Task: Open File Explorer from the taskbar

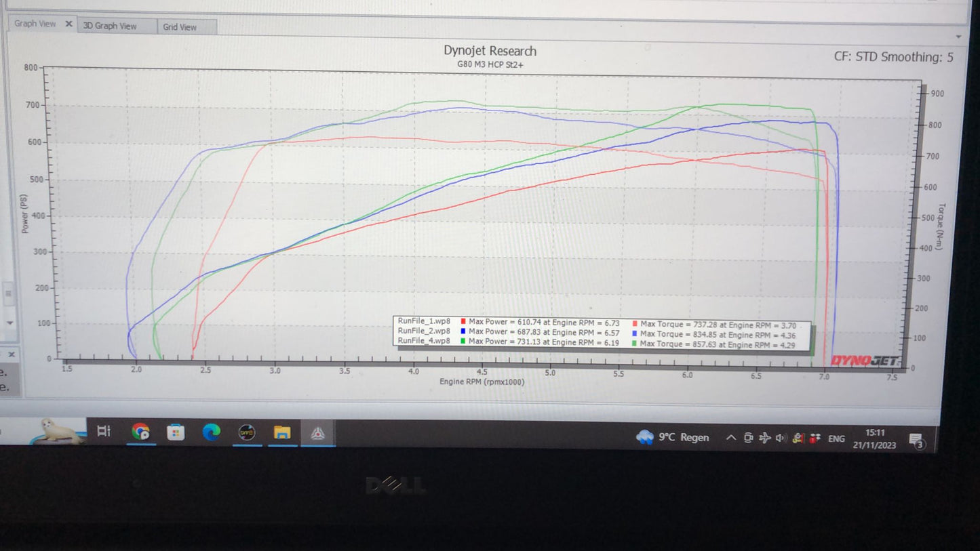Action: click(282, 434)
